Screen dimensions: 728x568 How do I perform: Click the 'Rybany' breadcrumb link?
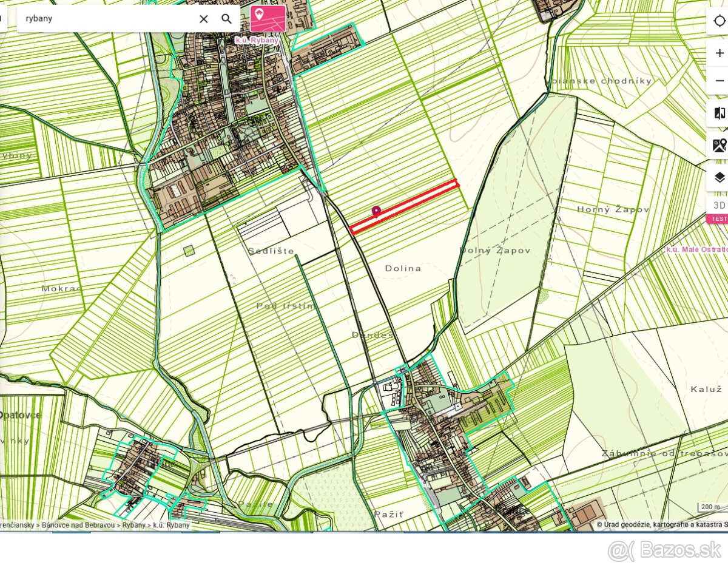point(134,526)
